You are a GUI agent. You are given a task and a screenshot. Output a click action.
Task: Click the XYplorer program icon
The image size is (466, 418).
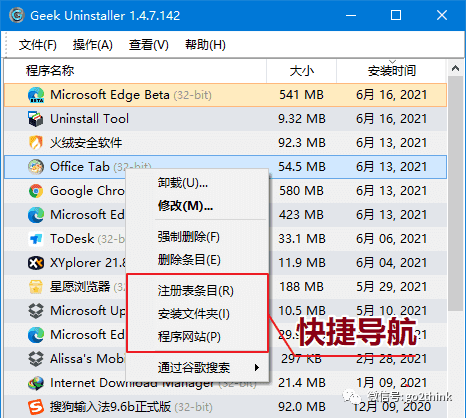tap(36, 263)
